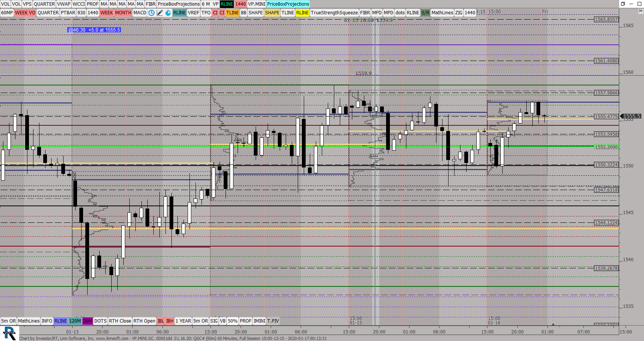
Task: Click the 1553.5958 price level label
Action: [606, 134]
